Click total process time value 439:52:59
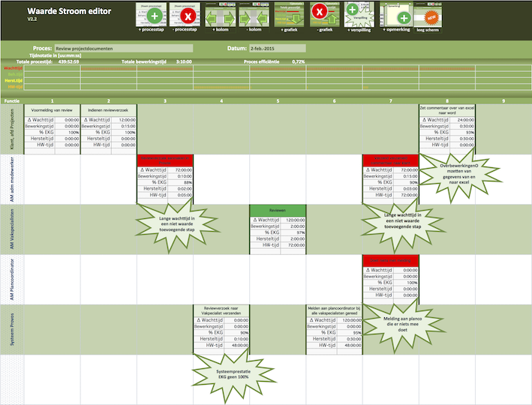Screen dimensions: 532x405 pyautogui.click(x=68, y=61)
